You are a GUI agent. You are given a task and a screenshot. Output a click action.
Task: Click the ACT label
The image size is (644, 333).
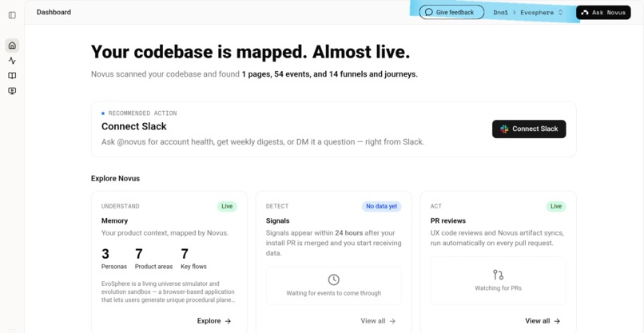click(x=436, y=206)
